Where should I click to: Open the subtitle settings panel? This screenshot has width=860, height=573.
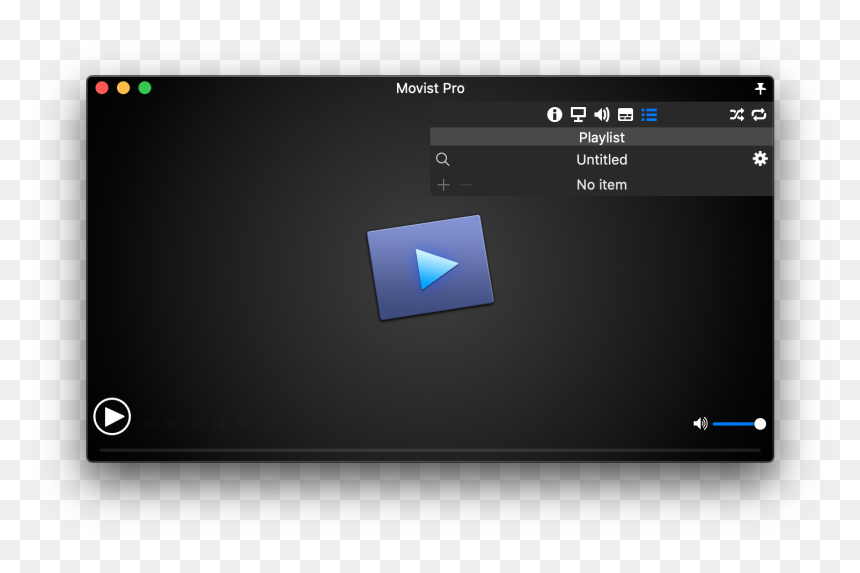pyautogui.click(x=625, y=115)
